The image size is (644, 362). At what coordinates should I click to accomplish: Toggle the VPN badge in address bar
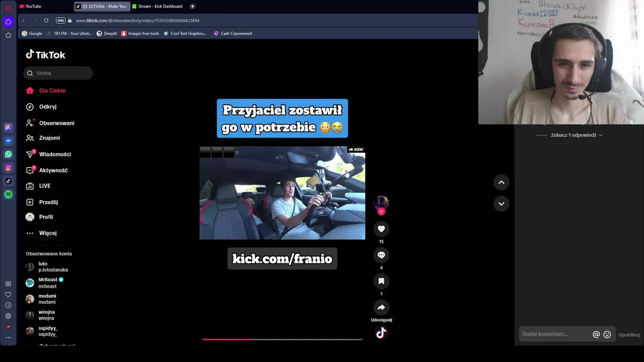click(x=60, y=21)
